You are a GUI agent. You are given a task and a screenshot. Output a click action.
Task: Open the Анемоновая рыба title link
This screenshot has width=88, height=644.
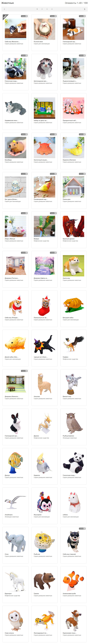coord(69,594)
